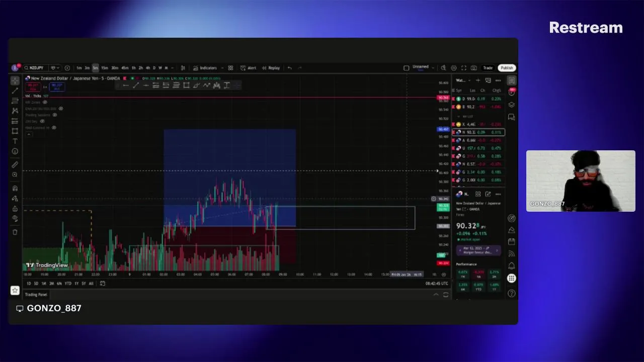Undo the last chart action
Viewport: 644px width, 362px height.
290,68
